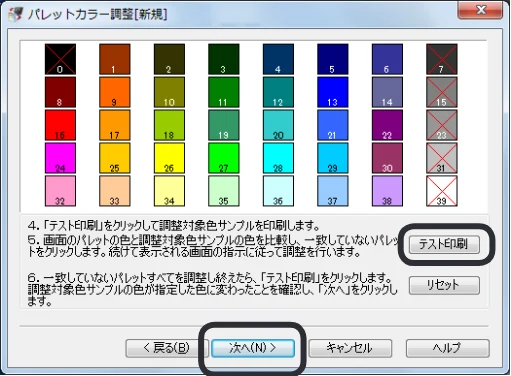Click the テスト印刷 test print button
This screenshot has height=376, width=511.
point(444,245)
